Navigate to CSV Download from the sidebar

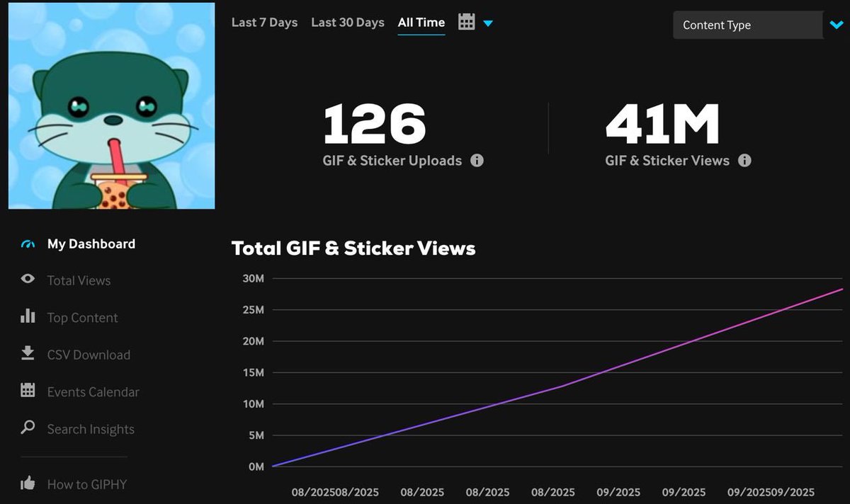coord(89,354)
